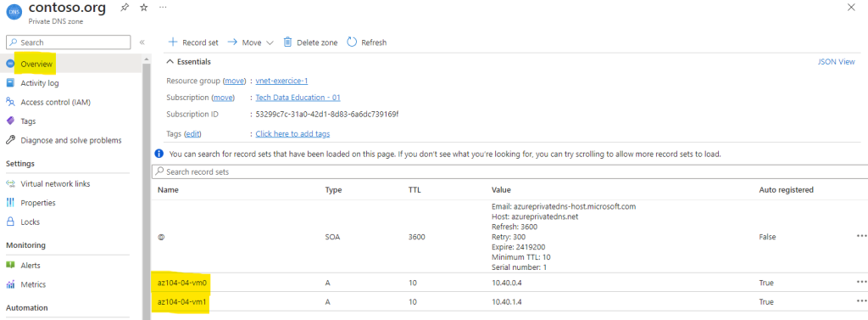Collapse the sidebar menu with chevrons
Image resolution: width=868 pixels, height=320 pixels.
click(x=142, y=42)
